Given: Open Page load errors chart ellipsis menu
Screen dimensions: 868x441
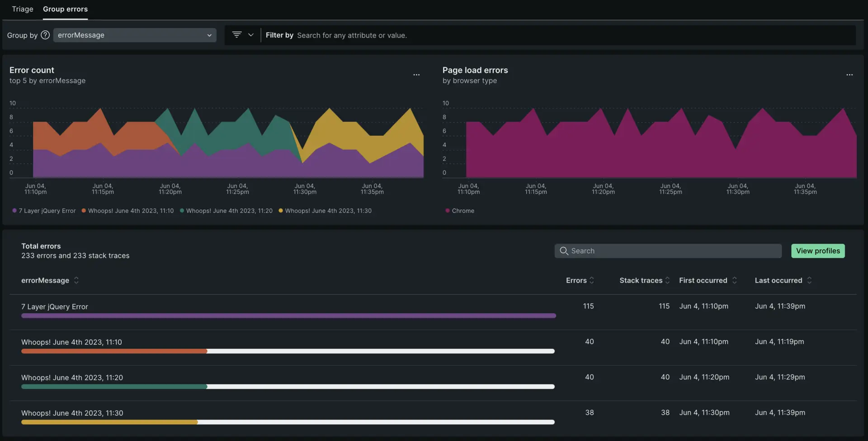Looking at the screenshot, I should [849, 75].
